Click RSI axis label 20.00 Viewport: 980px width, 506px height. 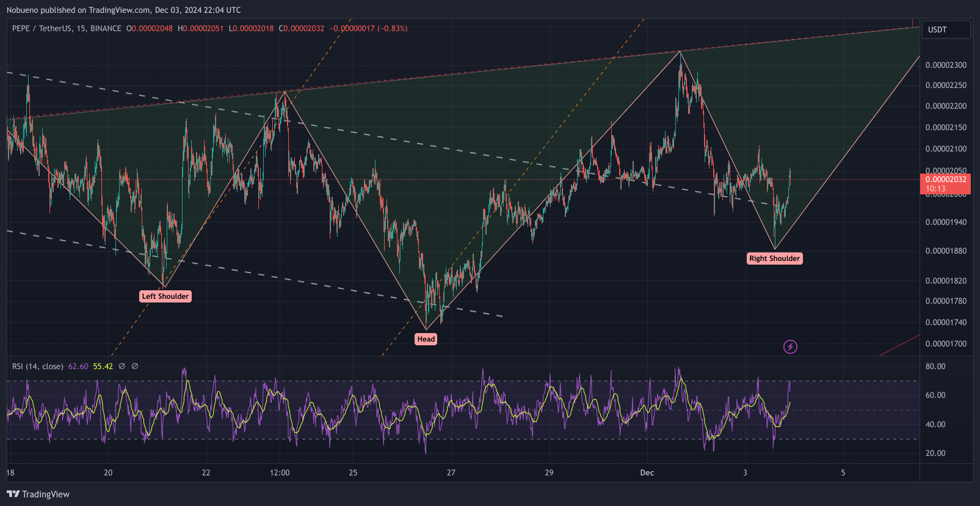[x=935, y=453]
